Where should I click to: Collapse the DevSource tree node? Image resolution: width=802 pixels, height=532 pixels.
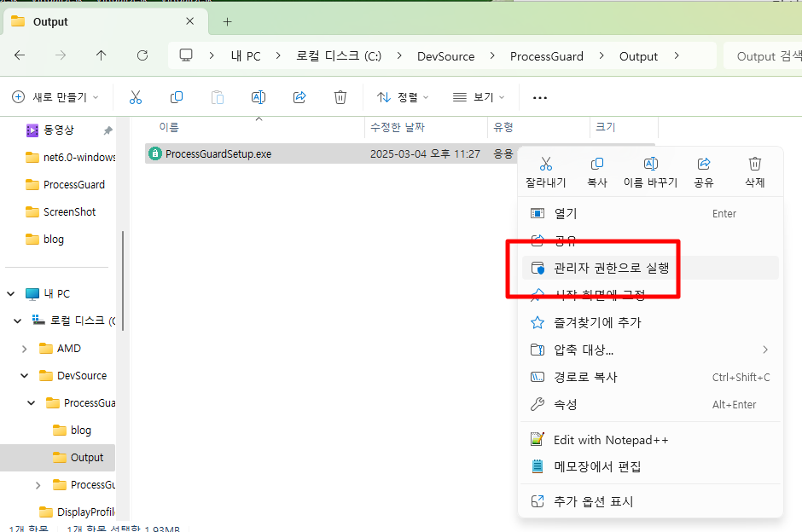point(24,376)
